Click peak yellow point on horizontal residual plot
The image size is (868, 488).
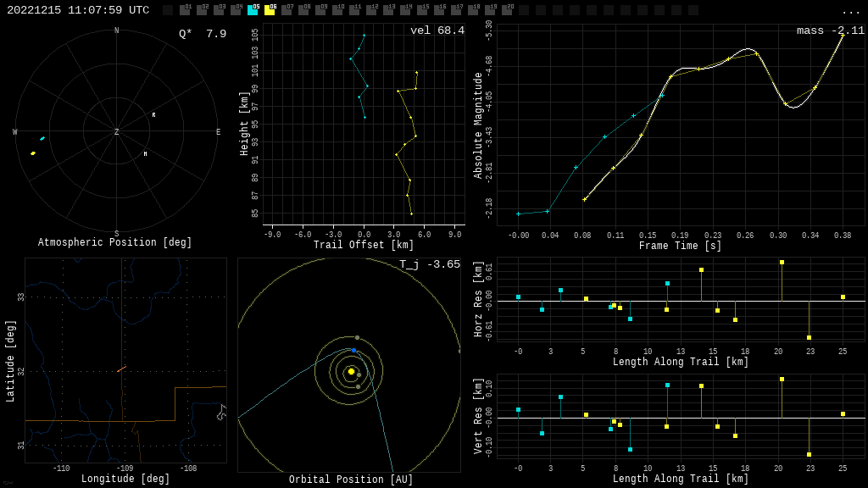tap(782, 263)
